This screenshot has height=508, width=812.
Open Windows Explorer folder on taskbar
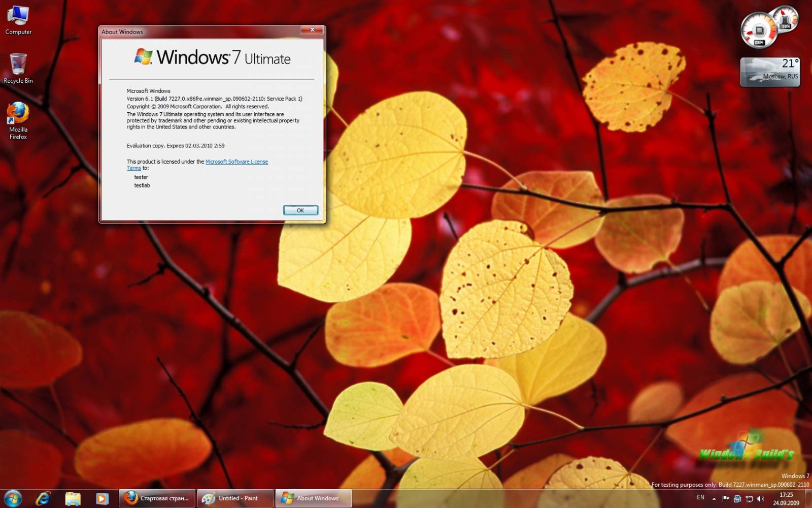[x=73, y=498]
